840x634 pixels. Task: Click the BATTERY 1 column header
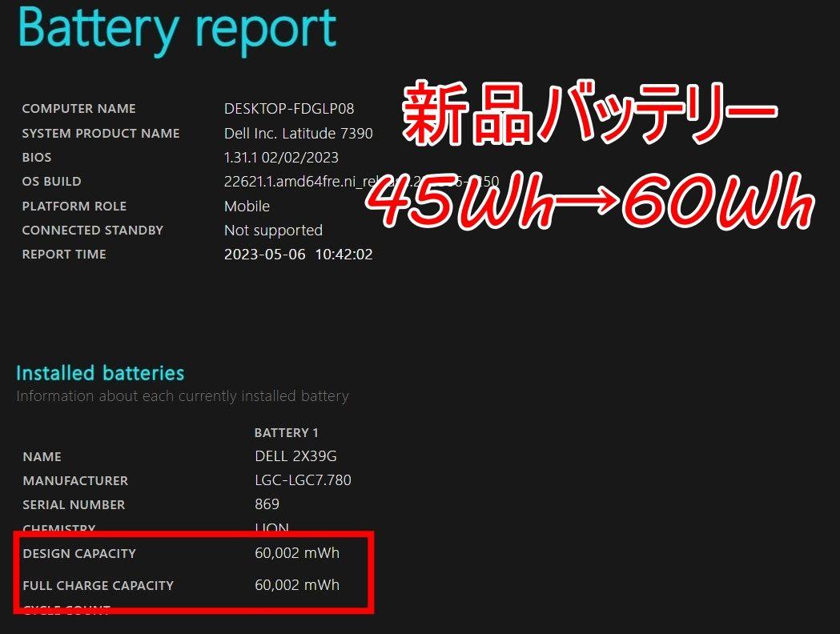[x=286, y=432]
